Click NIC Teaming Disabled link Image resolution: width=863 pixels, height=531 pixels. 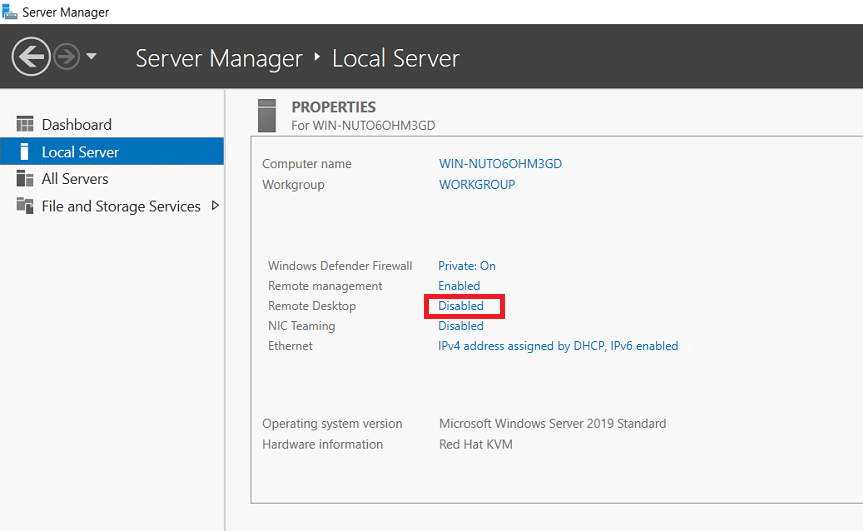[461, 326]
